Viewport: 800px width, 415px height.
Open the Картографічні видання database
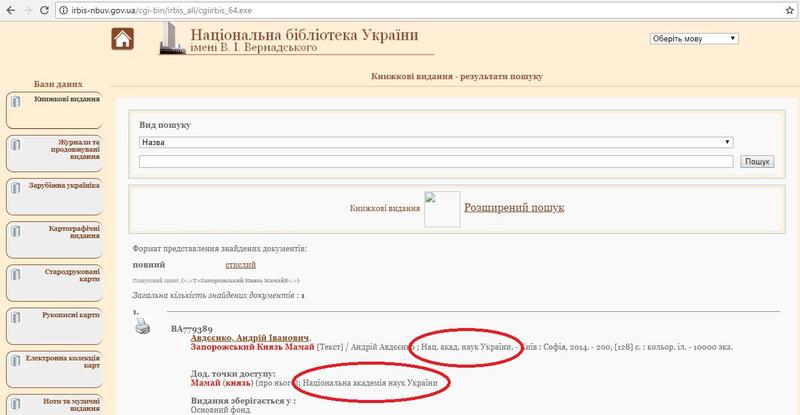tap(54, 240)
